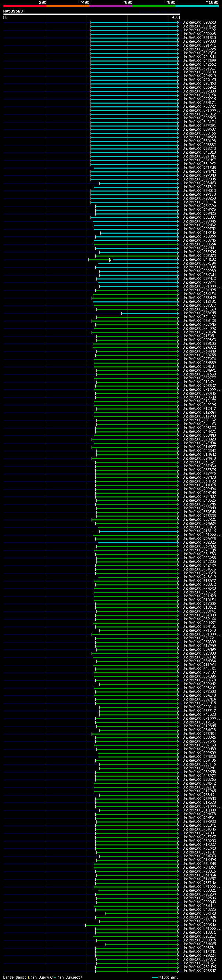
Task: Select UniRef100_Q3SNK1 label
Action: (199, 795)
